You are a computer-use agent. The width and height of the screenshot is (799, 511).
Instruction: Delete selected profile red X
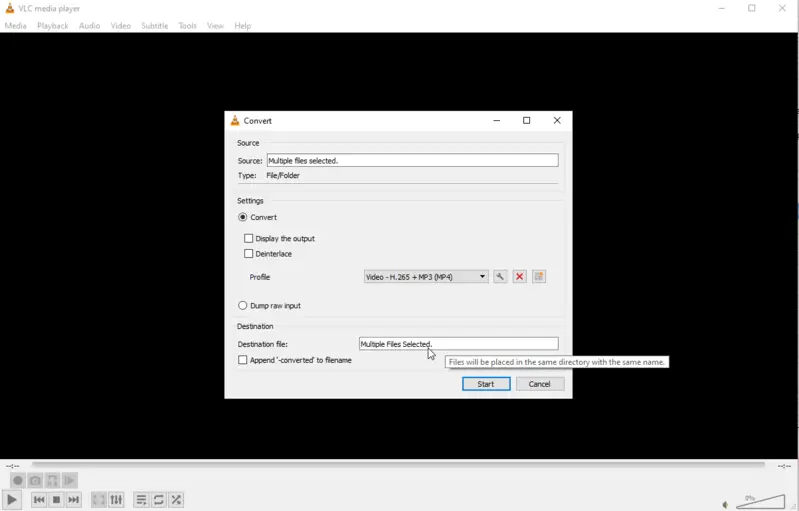click(519, 277)
